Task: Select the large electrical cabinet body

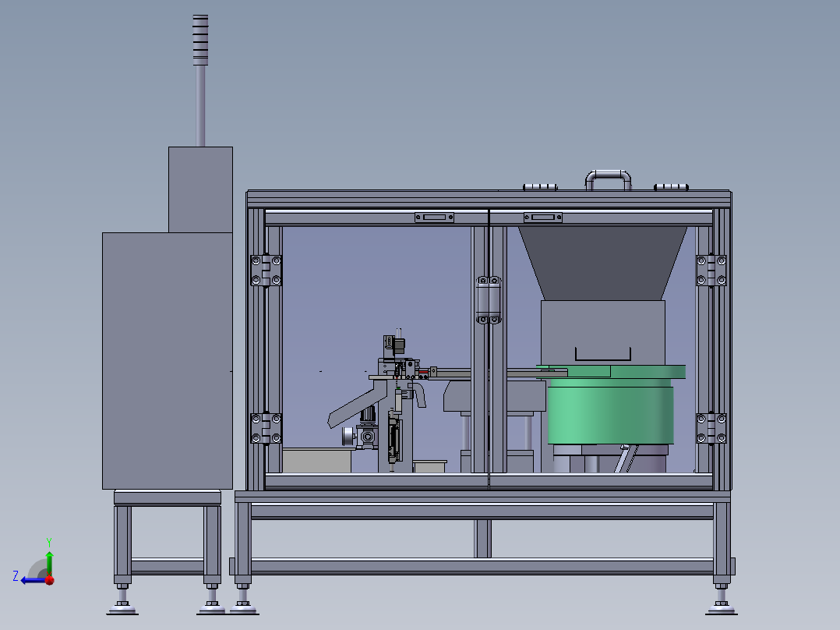Action: 167,360
